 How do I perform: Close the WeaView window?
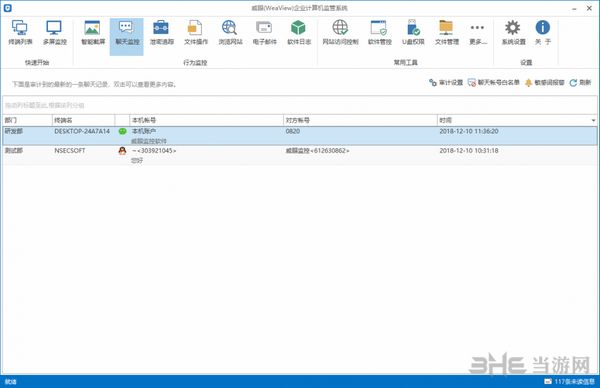(x=589, y=8)
